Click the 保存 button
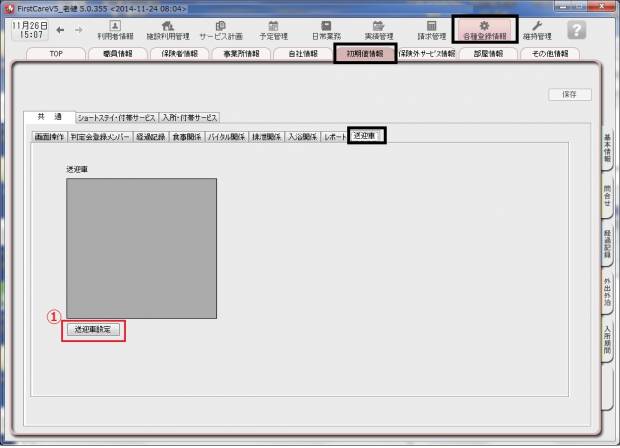Screen dimensions: 620x448 [x=569, y=95]
